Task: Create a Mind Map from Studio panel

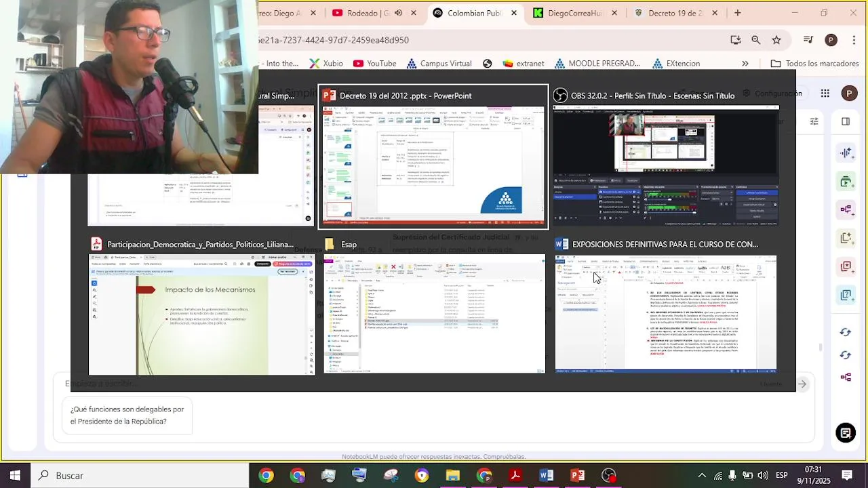Action: (846, 209)
